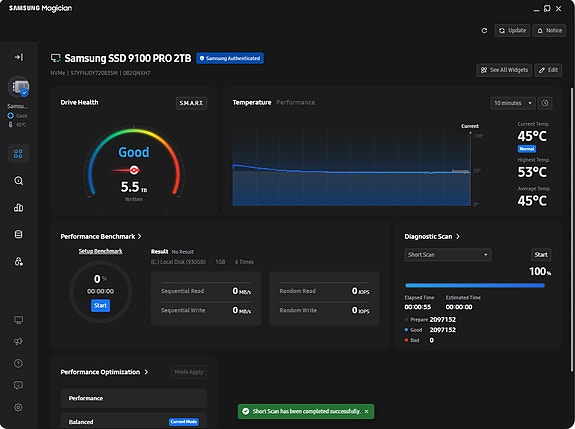Click the clock history icon beside time dropdown

point(545,103)
